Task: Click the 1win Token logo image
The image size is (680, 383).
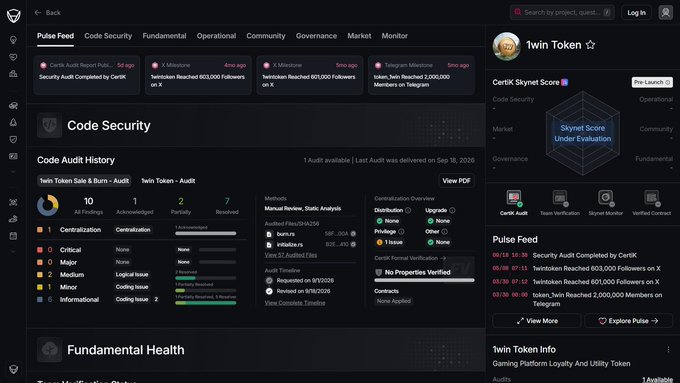Action: [x=507, y=46]
